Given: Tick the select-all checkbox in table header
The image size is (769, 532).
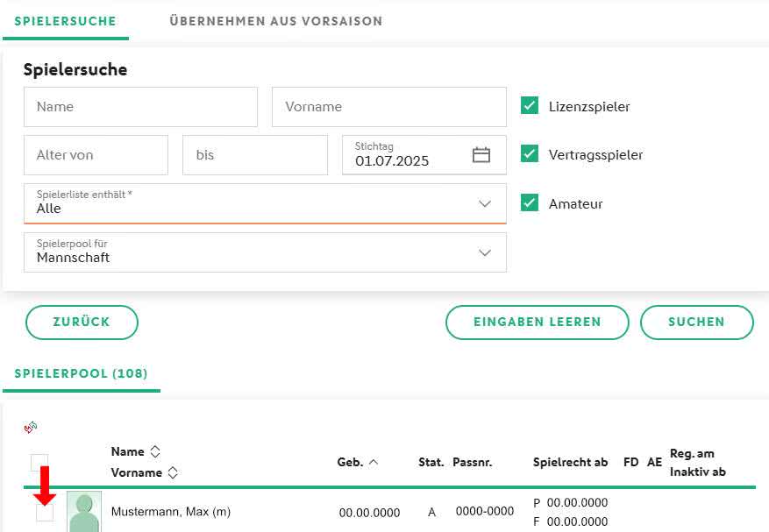Looking at the screenshot, I should click(39, 462).
